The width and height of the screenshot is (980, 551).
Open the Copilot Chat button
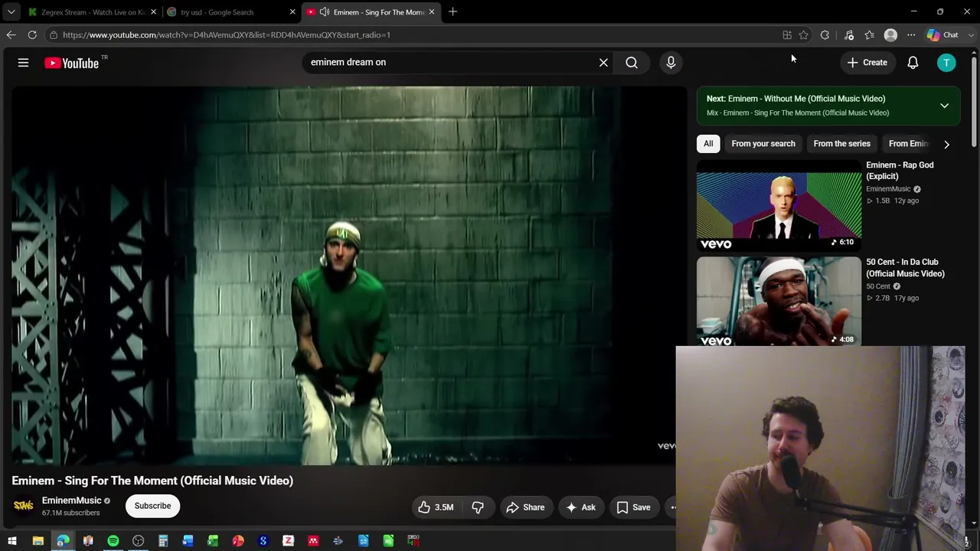tap(942, 34)
